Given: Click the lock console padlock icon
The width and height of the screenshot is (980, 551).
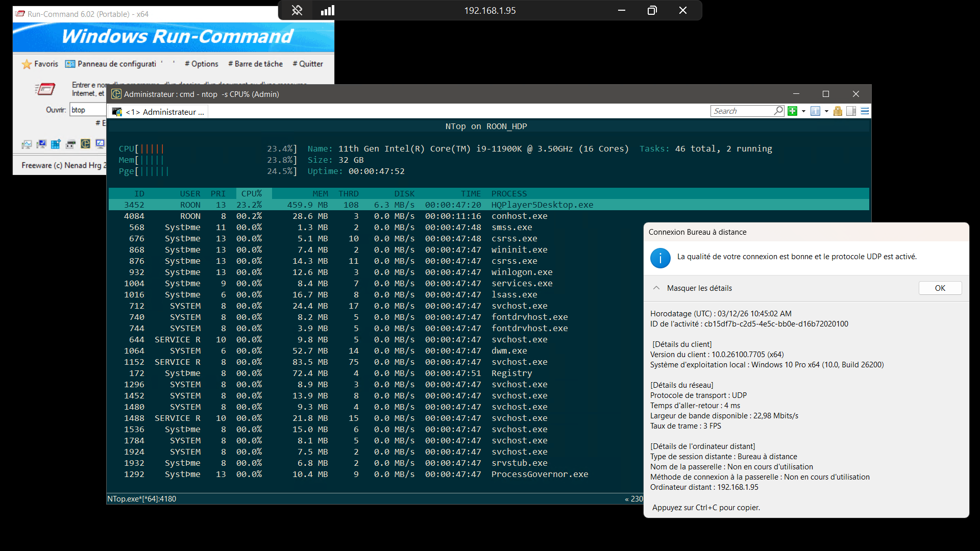Looking at the screenshot, I should pos(838,111).
